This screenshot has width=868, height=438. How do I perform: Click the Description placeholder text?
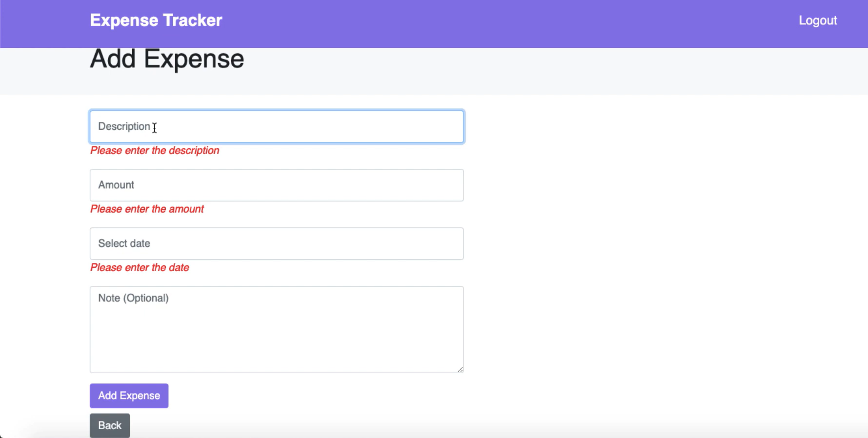coord(123,126)
